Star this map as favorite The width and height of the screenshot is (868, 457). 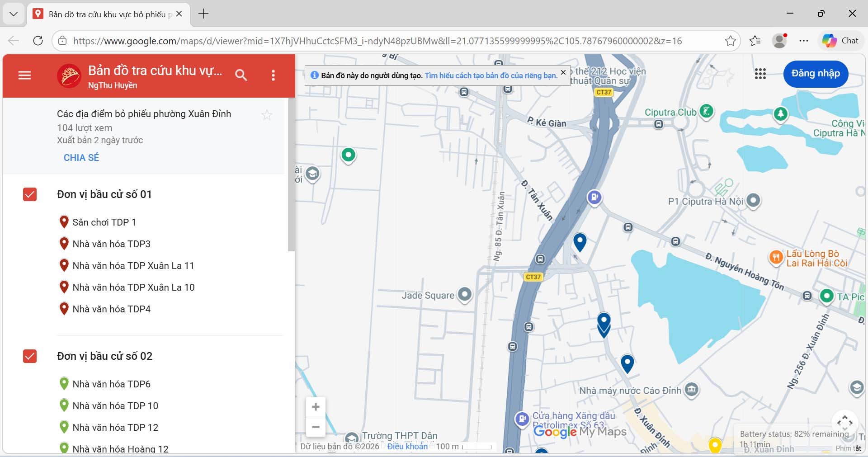pyautogui.click(x=267, y=115)
